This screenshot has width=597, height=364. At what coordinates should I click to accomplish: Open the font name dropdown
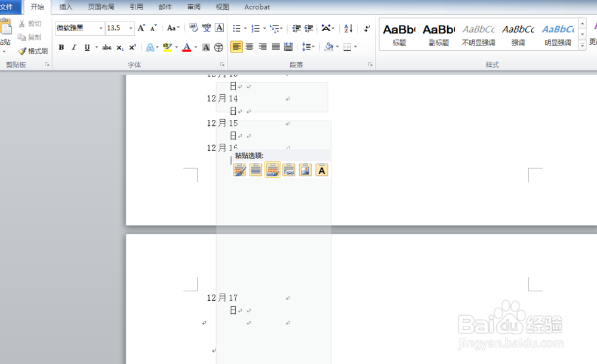click(x=100, y=28)
